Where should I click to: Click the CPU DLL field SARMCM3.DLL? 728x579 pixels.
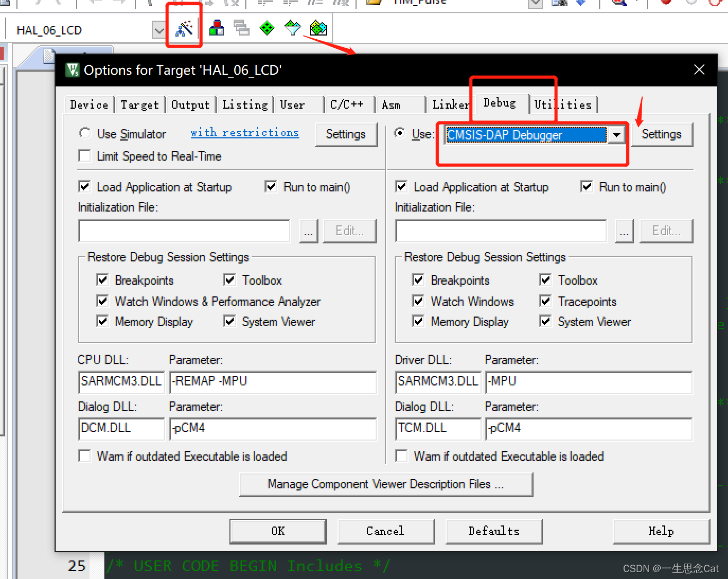(x=121, y=382)
